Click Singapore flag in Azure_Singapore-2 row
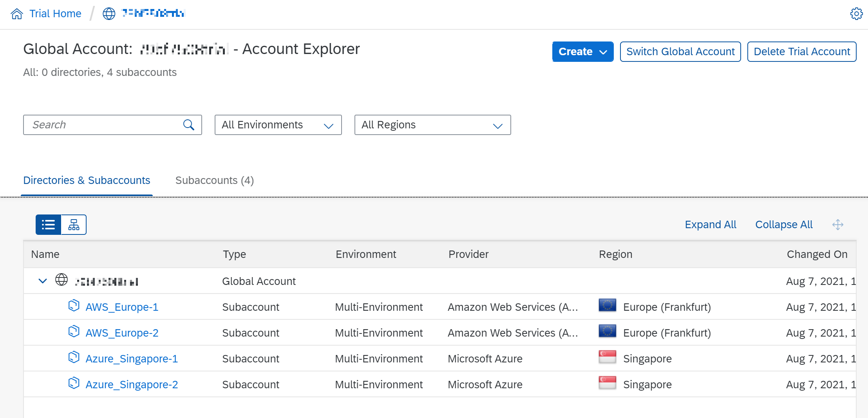This screenshot has height=418, width=868. click(x=608, y=383)
